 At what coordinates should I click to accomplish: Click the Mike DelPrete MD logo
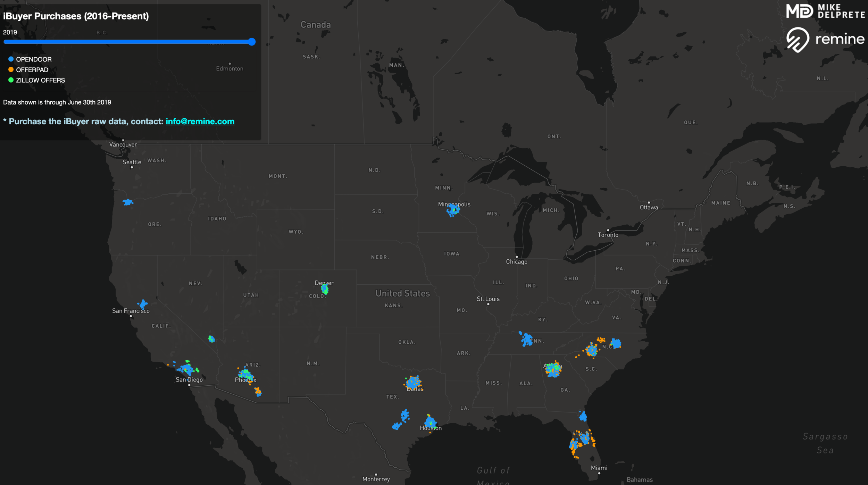pyautogui.click(x=799, y=11)
